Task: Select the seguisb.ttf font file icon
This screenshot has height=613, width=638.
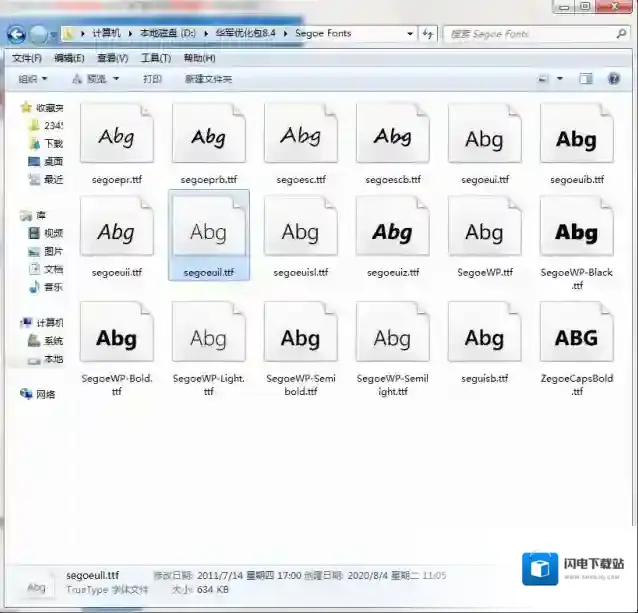Action: click(485, 332)
